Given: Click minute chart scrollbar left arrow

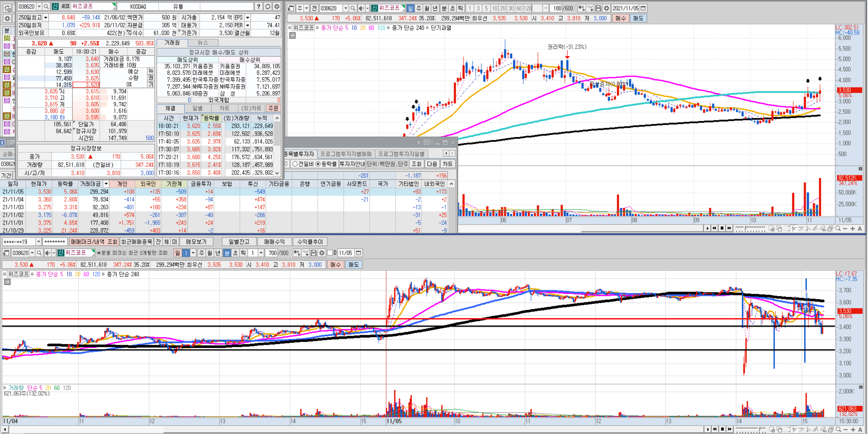Looking at the screenshot, I should pyautogui.click(x=5, y=430).
